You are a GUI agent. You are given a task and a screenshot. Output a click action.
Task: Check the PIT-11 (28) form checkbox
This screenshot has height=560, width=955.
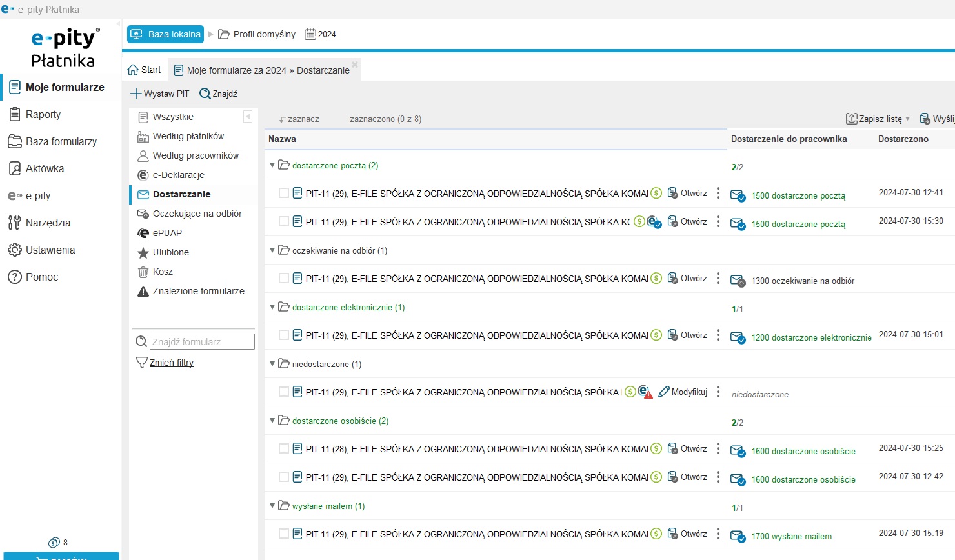pos(284,449)
